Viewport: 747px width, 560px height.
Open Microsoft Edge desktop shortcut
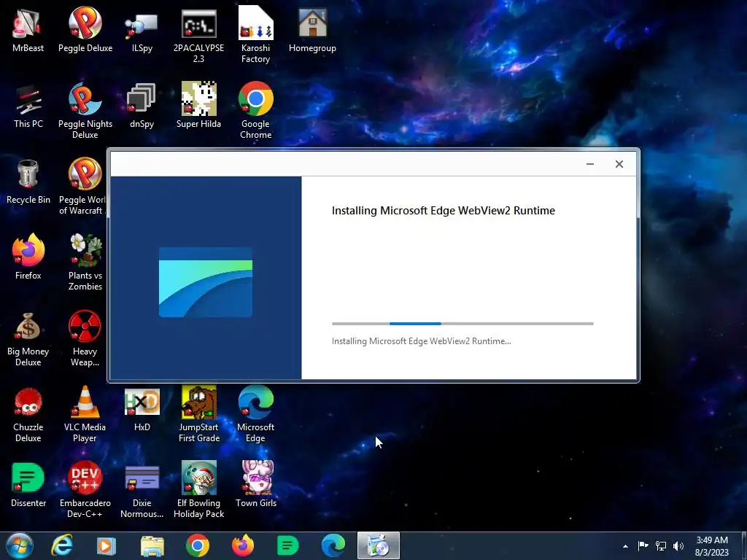pyautogui.click(x=256, y=414)
